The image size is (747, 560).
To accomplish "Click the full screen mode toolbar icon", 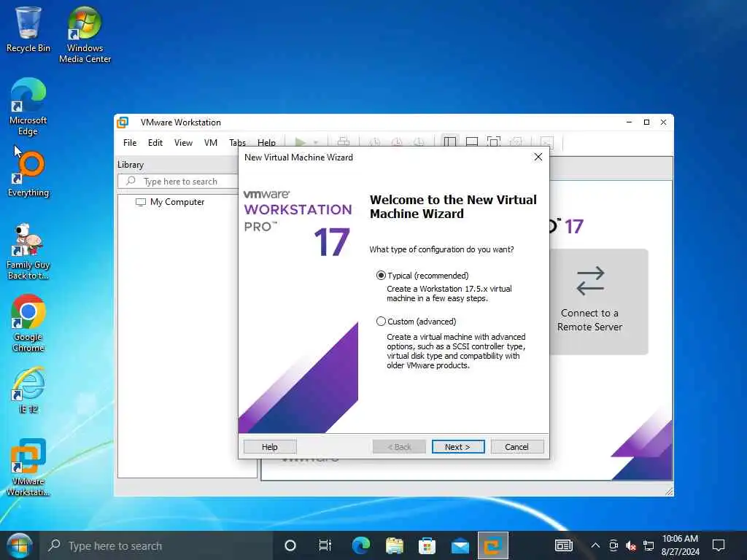I will [x=494, y=142].
